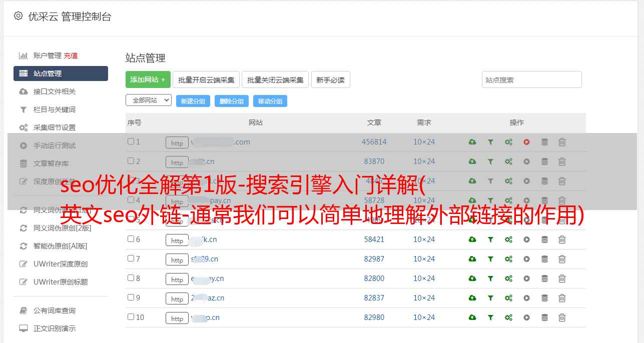The width and height of the screenshot is (644, 343).
Task: Click the cloud upload icon in row 2
Action: (x=472, y=161)
